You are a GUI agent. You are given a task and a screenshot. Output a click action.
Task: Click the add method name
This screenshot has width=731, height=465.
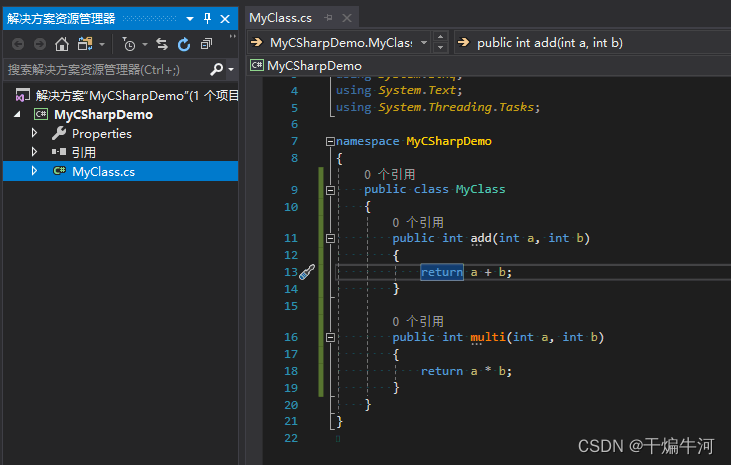coord(481,238)
